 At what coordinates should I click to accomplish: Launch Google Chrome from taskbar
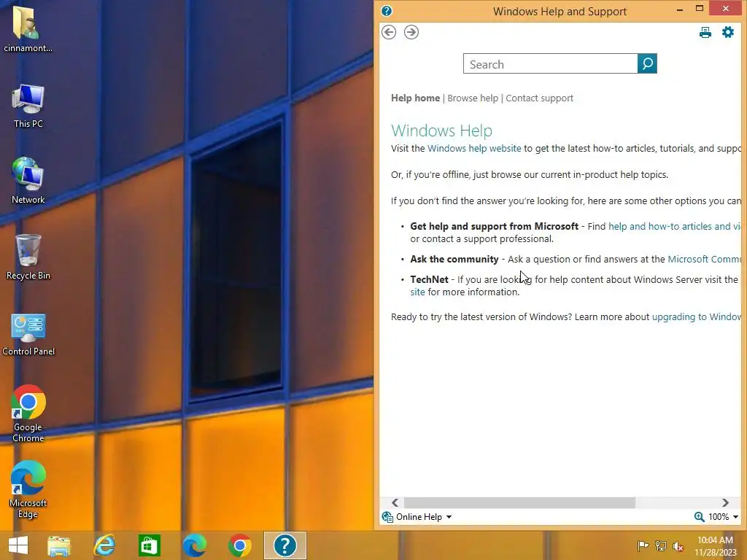point(239,545)
